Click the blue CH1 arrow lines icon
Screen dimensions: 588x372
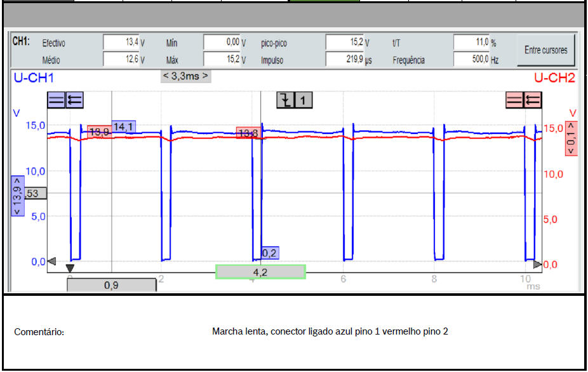74,100
